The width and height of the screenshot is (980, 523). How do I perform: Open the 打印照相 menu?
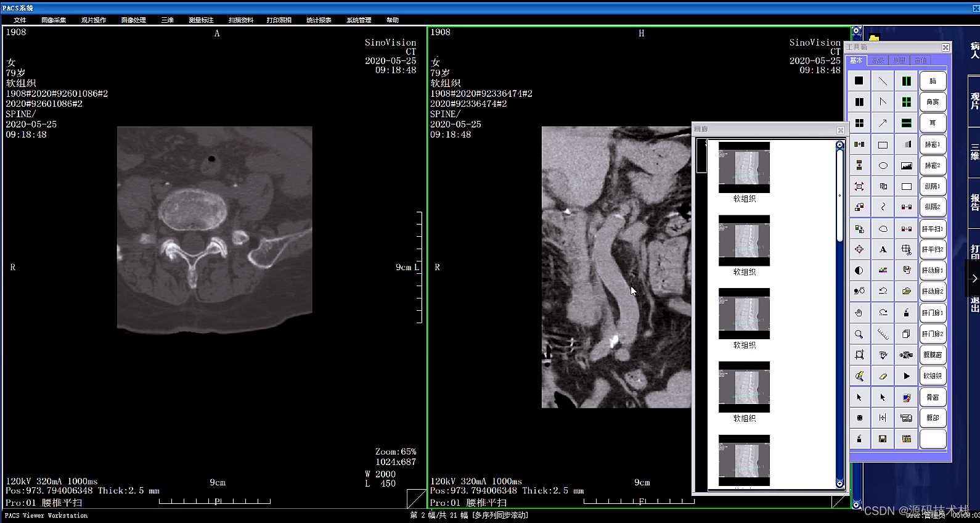pyautogui.click(x=279, y=20)
